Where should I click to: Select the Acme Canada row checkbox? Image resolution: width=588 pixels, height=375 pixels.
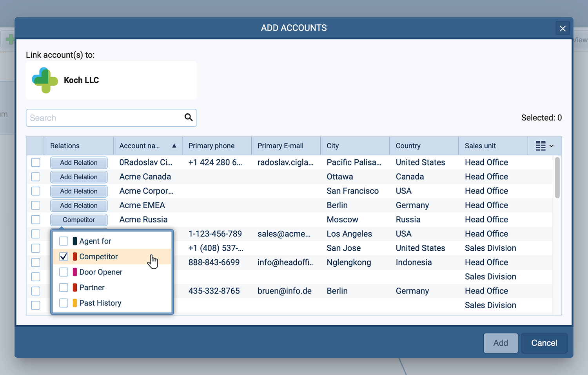36,177
